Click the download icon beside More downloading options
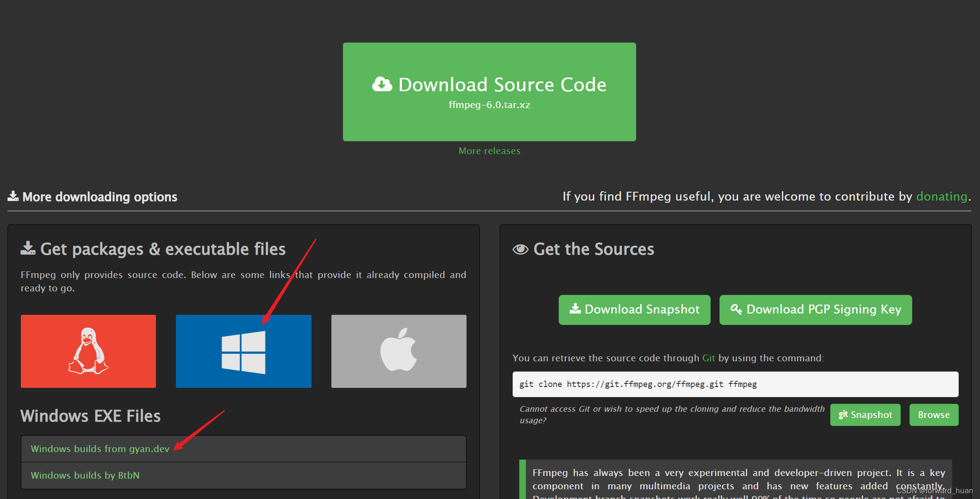980x499 pixels. pyautogui.click(x=13, y=196)
